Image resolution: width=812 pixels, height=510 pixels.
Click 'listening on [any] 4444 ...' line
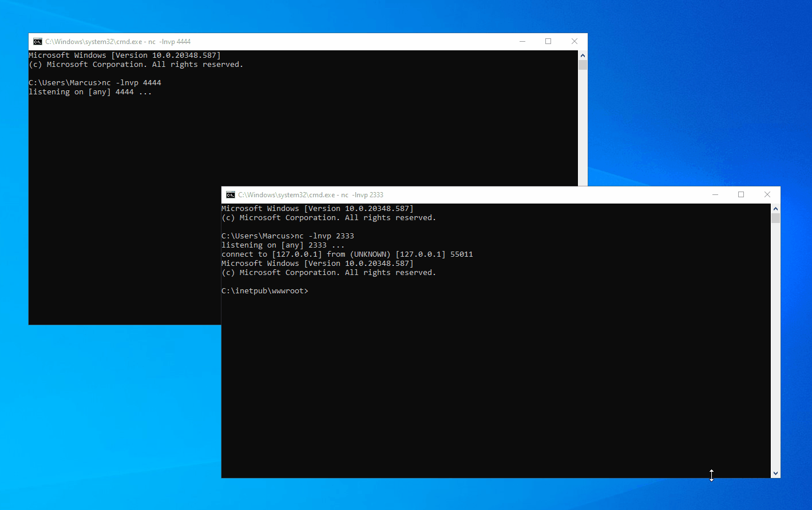coord(90,92)
